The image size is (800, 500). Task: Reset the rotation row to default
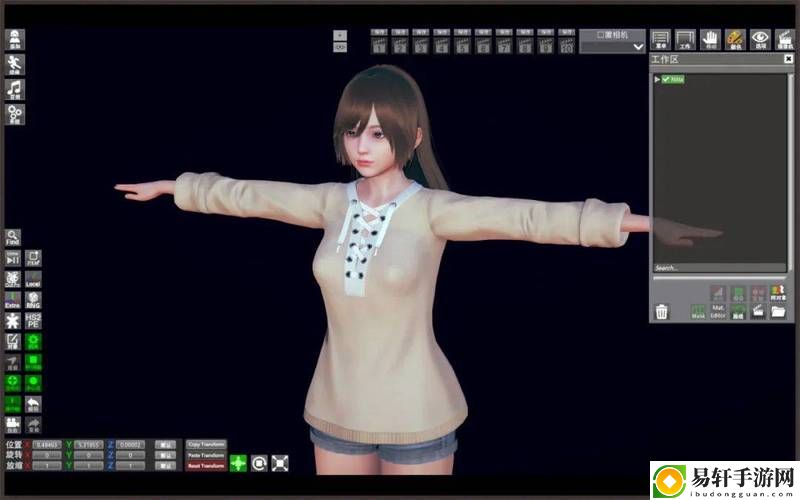click(165, 455)
